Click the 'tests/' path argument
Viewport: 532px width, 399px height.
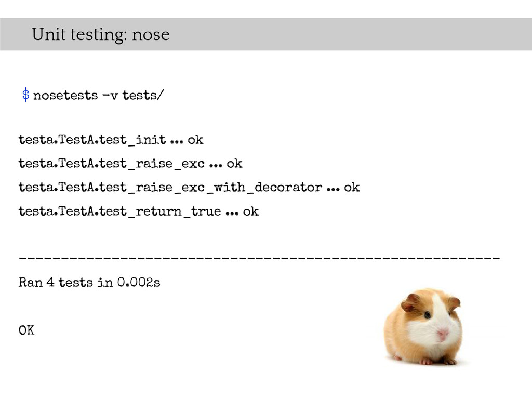tap(143, 95)
